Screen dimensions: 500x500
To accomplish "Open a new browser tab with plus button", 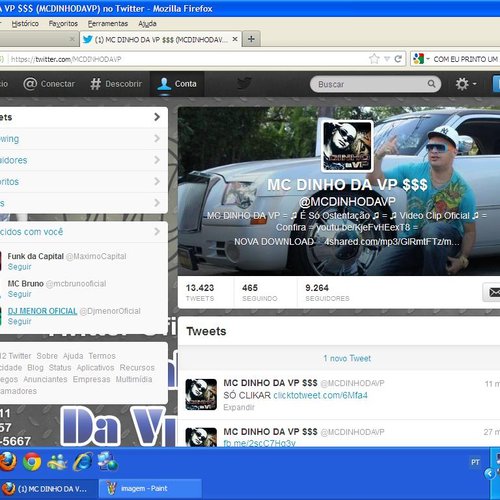I will click(251, 39).
